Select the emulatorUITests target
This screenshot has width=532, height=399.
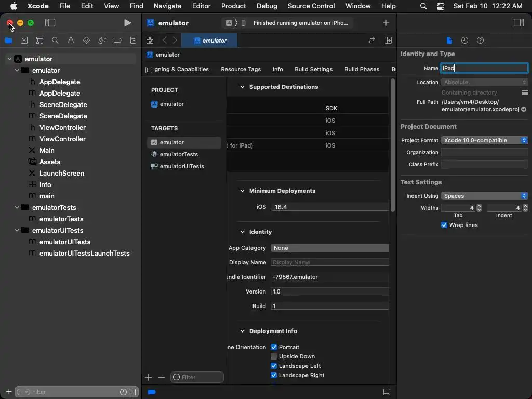point(184,166)
